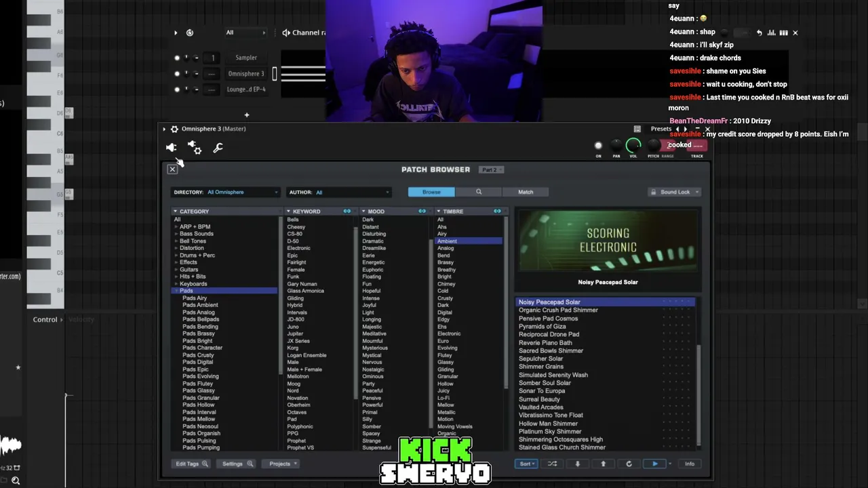Open the Match tab
The height and width of the screenshot is (488, 868).
526,192
